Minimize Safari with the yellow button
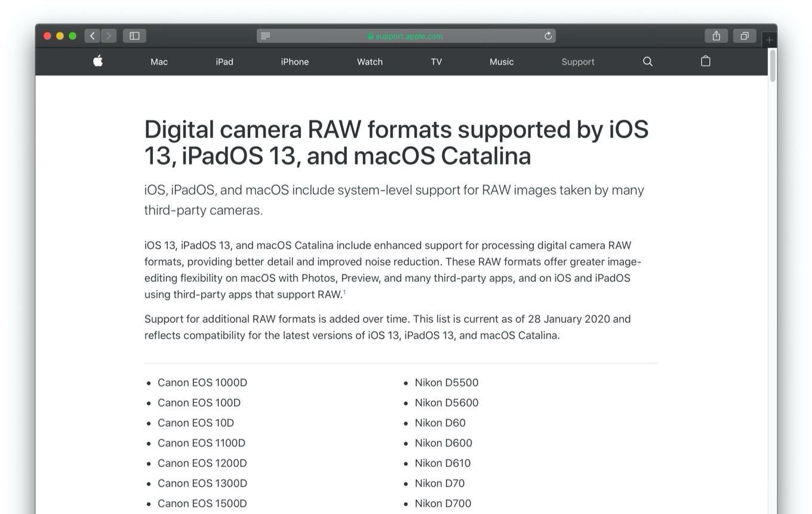The height and width of the screenshot is (514, 812). point(60,36)
